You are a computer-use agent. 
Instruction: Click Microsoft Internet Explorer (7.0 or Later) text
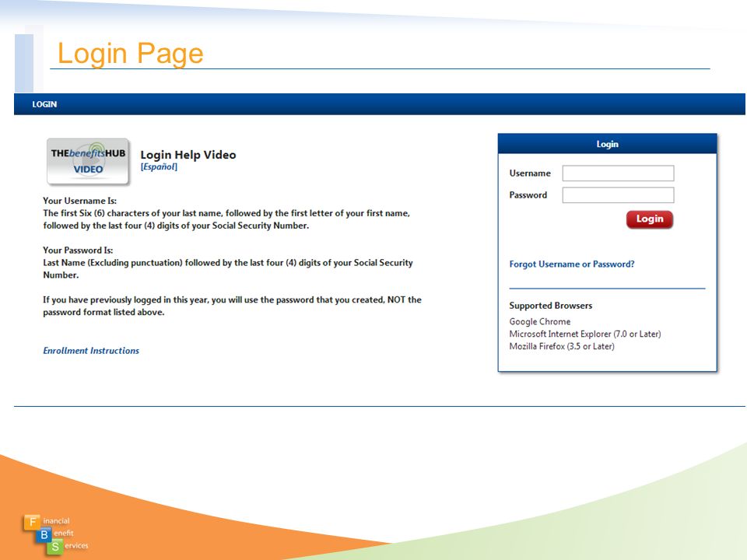point(585,334)
